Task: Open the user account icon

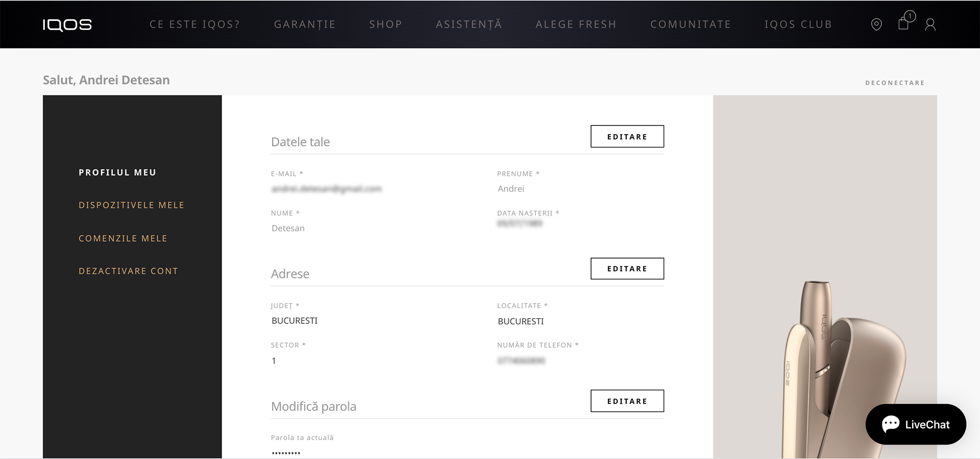Action: [930, 24]
